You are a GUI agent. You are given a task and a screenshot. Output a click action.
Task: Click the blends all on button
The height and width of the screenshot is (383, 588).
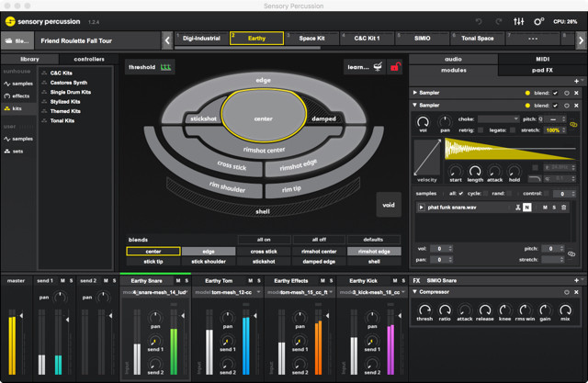264,240
